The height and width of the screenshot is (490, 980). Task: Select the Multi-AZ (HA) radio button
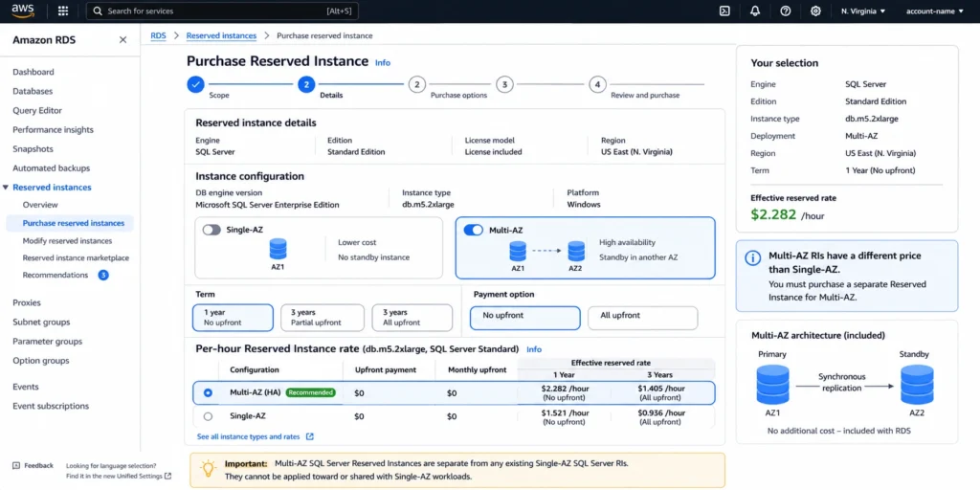208,392
